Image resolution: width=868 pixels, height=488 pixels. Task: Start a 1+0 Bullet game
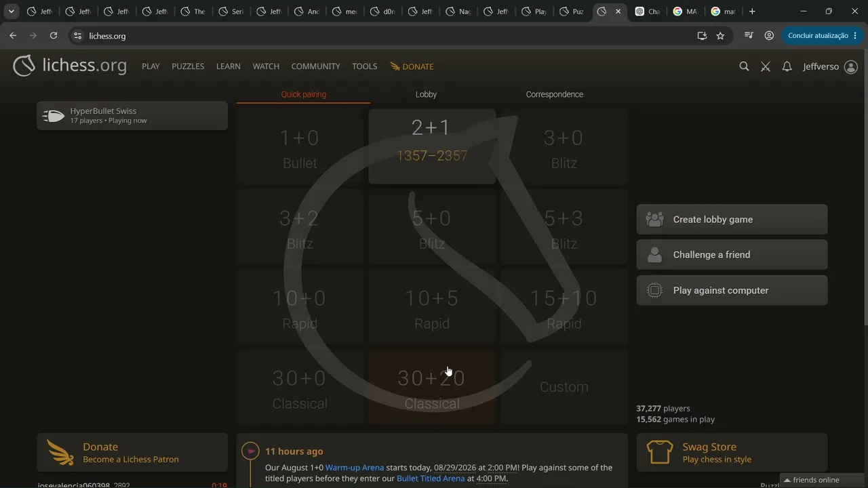[300, 146]
